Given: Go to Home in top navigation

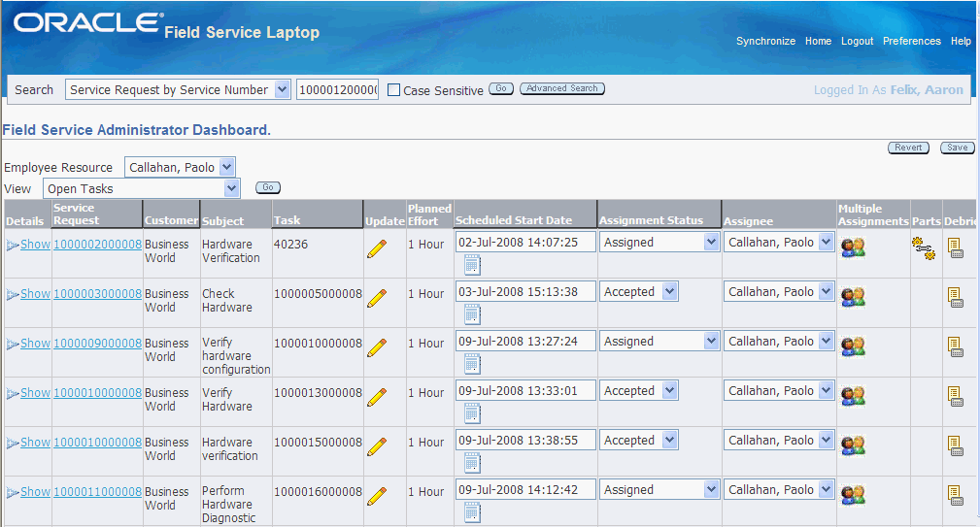Looking at the screenshot, I should [818, 41].
